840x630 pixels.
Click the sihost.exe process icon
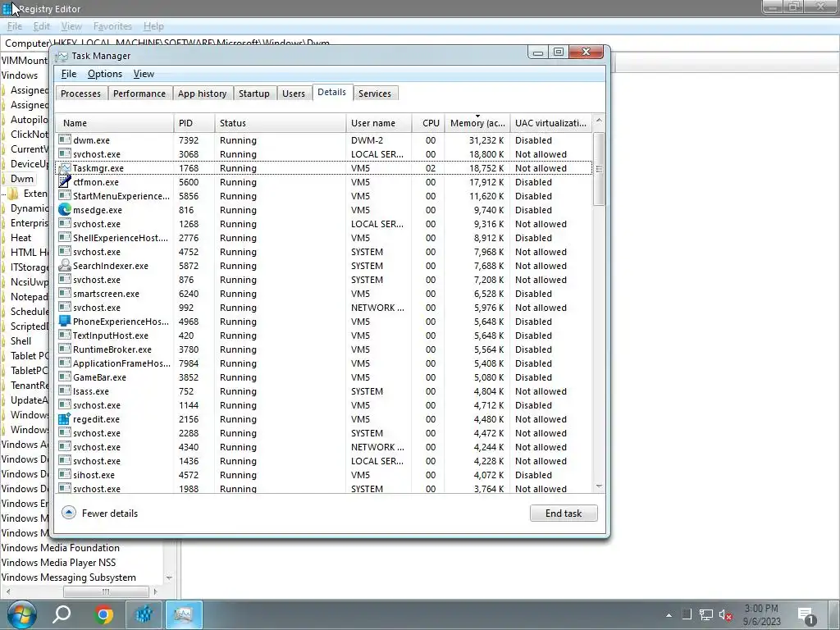pos(65,474)
